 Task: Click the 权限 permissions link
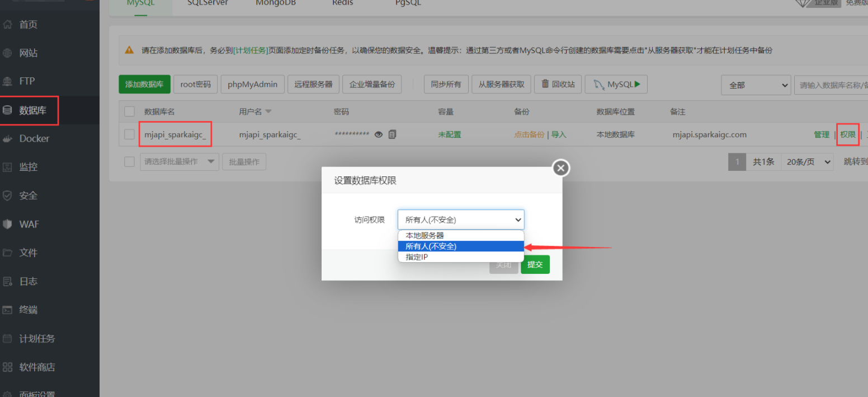tap(848, 134)
